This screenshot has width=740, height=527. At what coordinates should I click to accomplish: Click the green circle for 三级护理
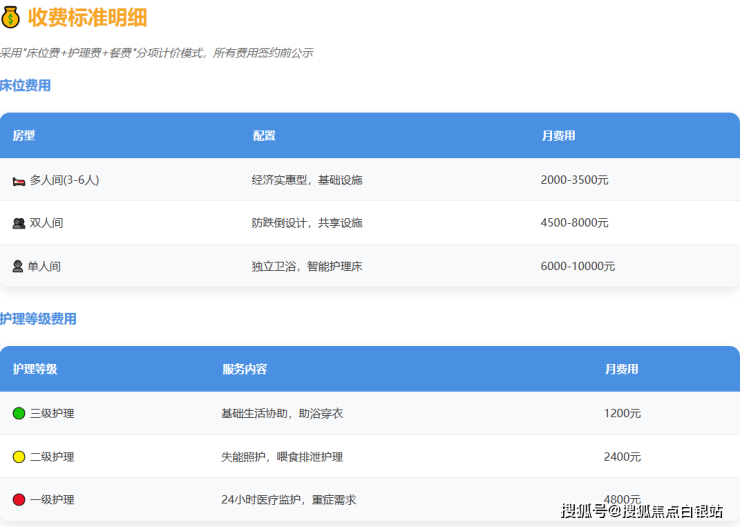[x=19, y=413]
